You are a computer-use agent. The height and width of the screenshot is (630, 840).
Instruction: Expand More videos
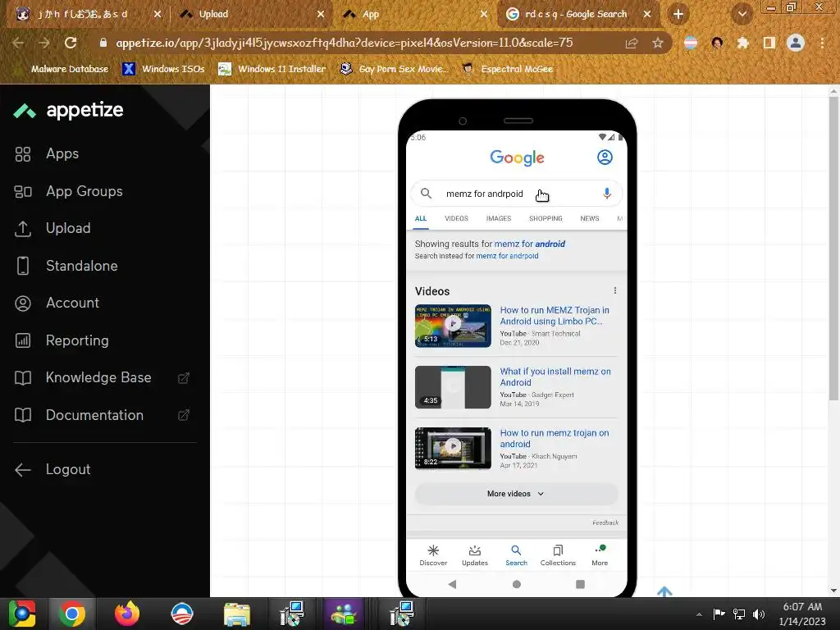tap(516, 493)
